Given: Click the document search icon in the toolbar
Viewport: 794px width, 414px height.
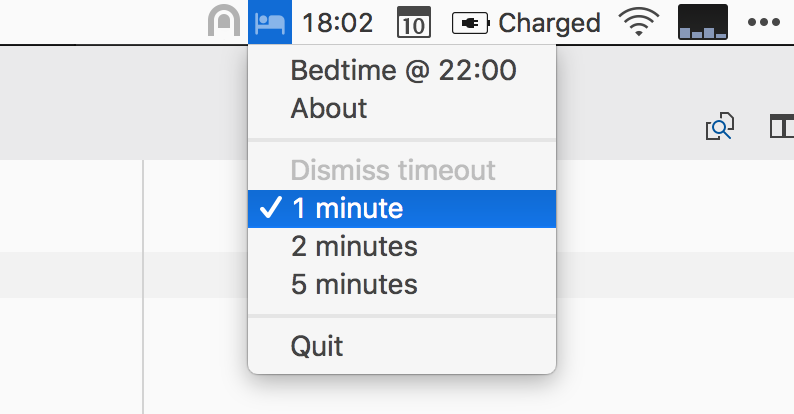Looking at the screenshot, I should coord(720,126).
